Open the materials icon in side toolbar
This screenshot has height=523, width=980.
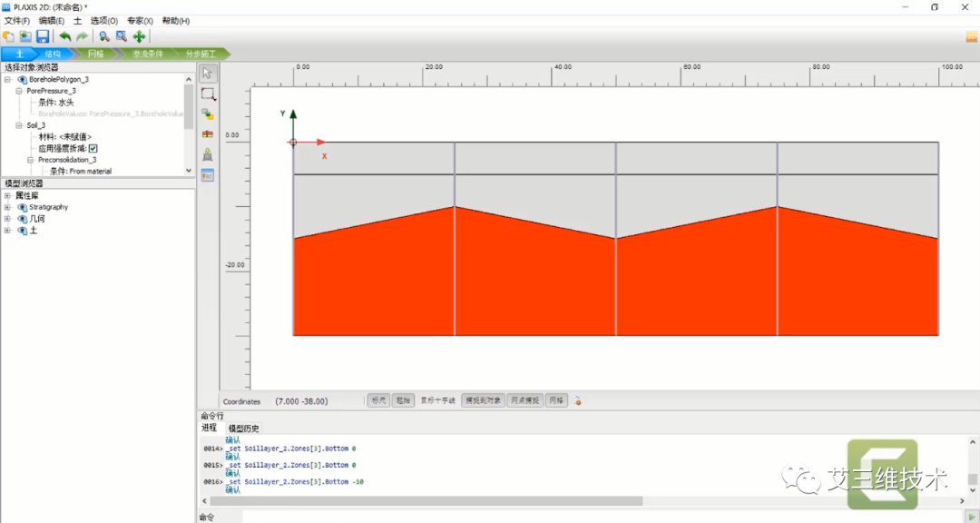(x=208, y=175)
